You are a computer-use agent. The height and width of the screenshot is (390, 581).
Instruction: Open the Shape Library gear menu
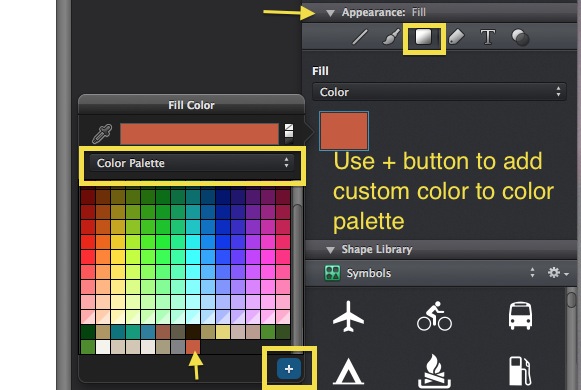click(x=558, y=273)
